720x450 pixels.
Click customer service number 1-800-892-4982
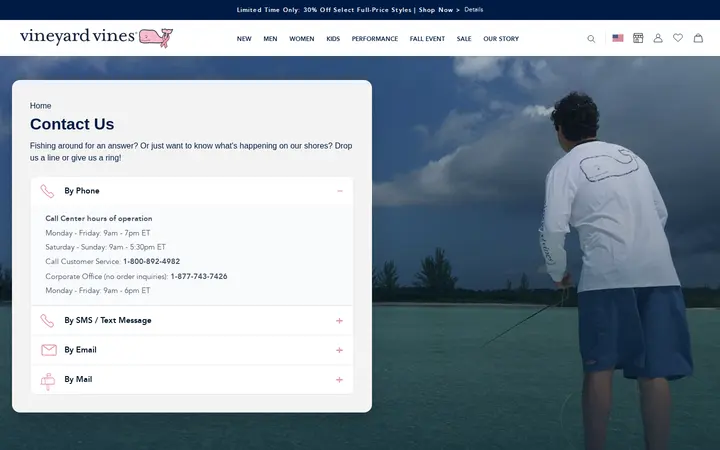point(152,262)
